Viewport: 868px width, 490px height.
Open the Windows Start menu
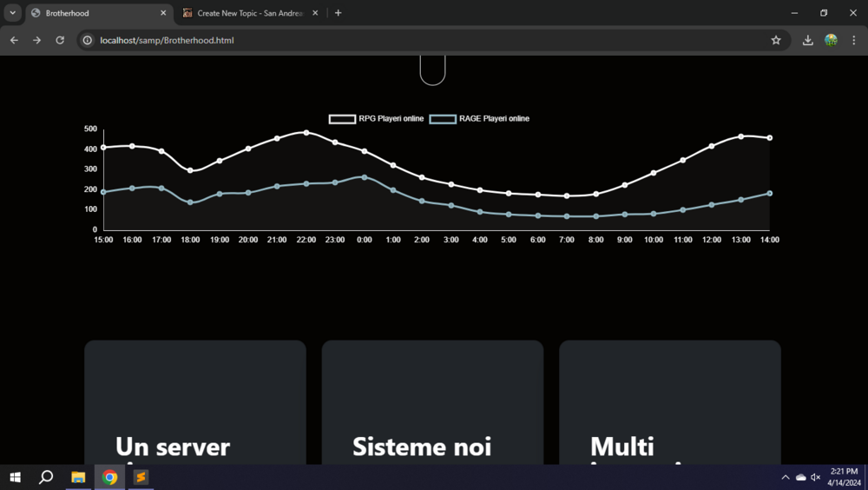tap(15, 477)
